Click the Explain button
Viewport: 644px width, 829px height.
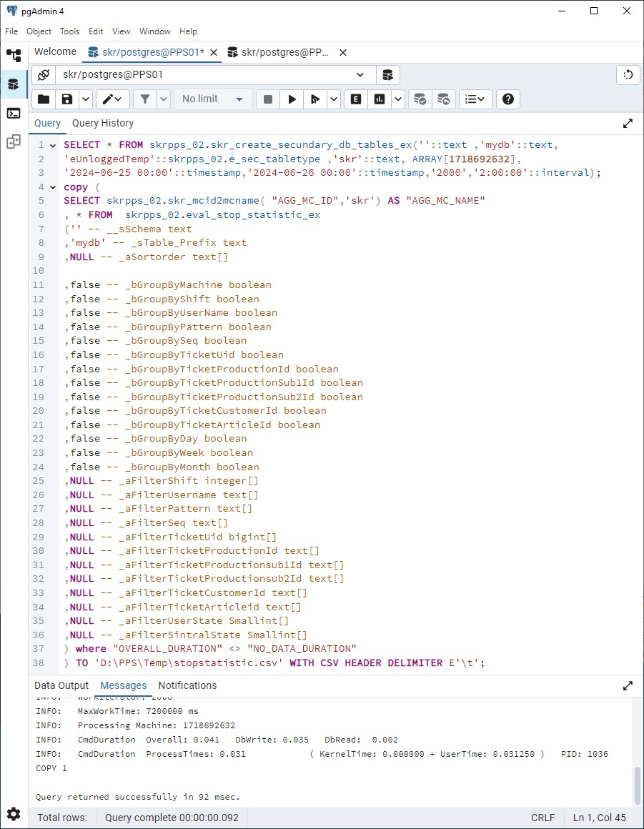356,99
